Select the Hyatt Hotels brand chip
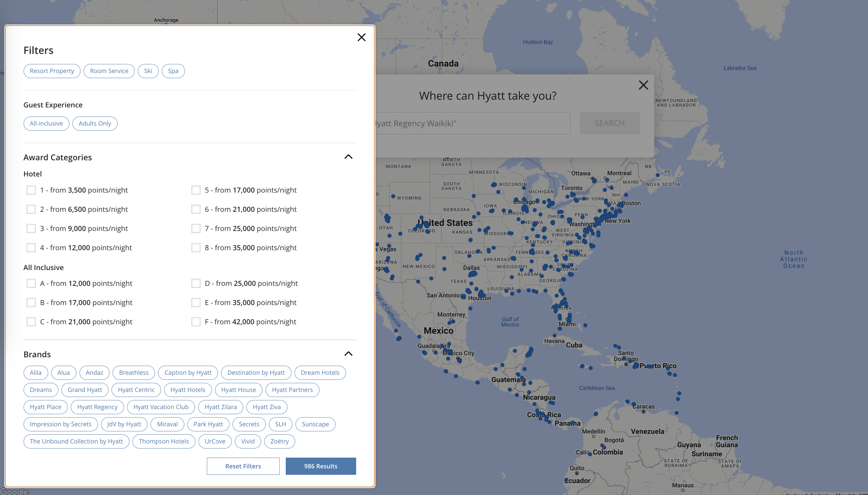Viewport: 868px width, 495px height. (188, 390)
